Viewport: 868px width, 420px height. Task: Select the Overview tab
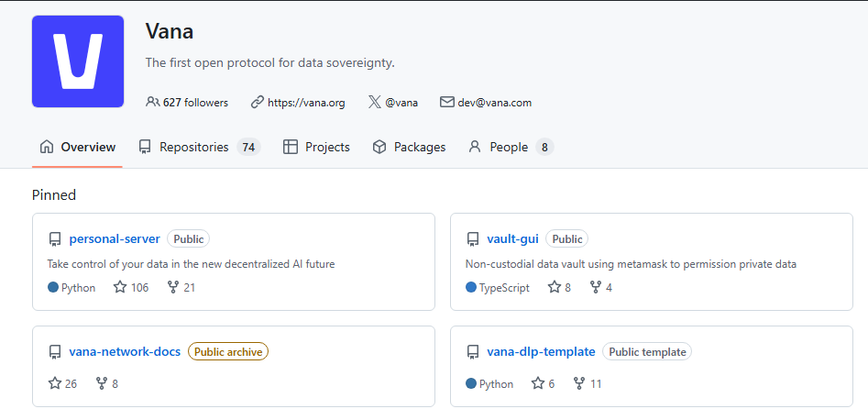[x=78, y=147]
